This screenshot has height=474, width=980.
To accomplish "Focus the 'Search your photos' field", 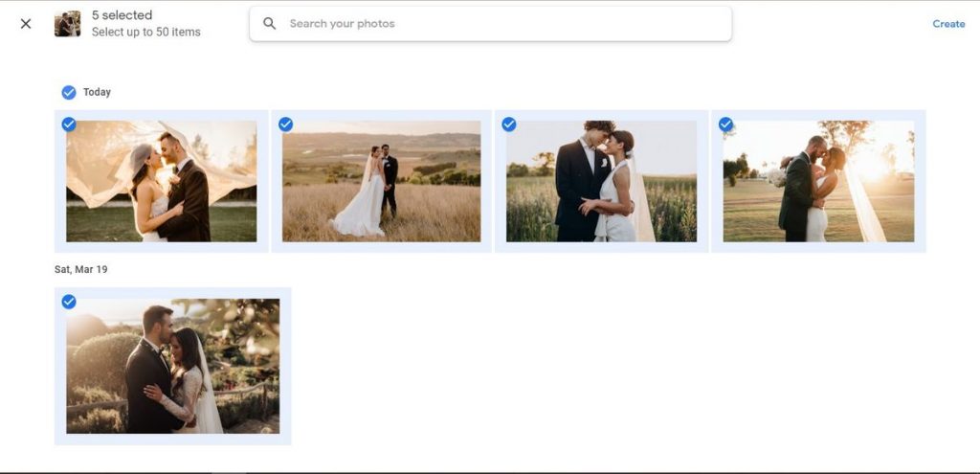I will click(498, 24).
